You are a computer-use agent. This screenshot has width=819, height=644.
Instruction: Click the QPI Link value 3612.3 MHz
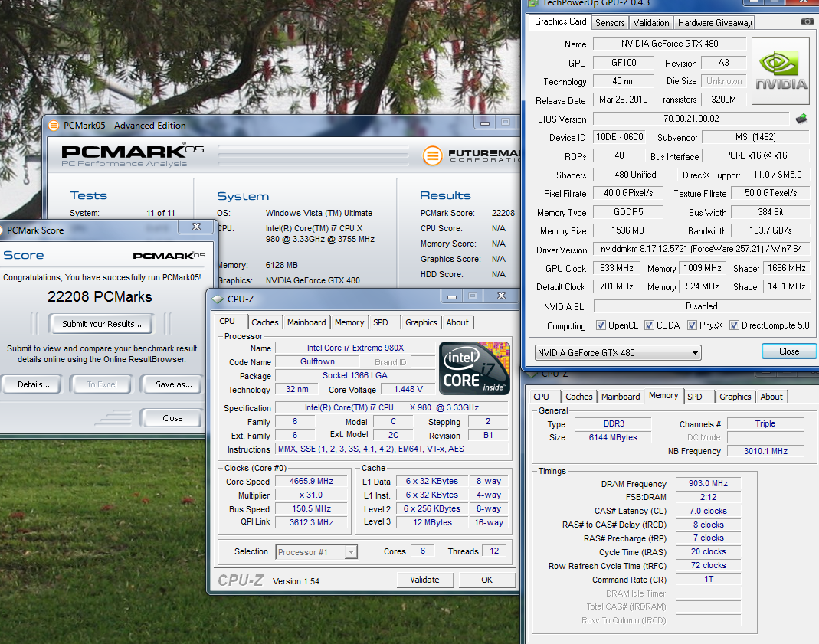311,522
